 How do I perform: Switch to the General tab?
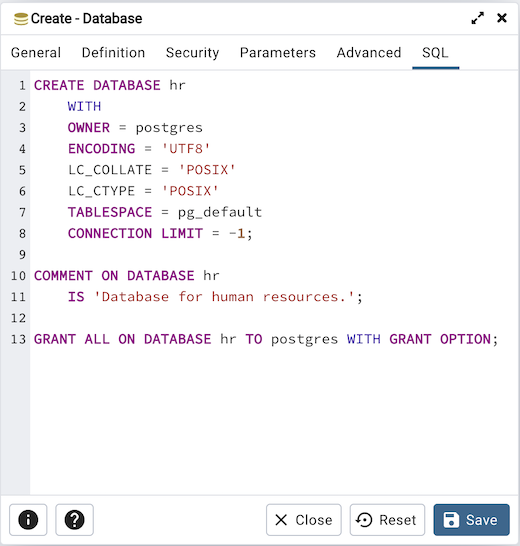pyautogui.click(x=36, y=53)
